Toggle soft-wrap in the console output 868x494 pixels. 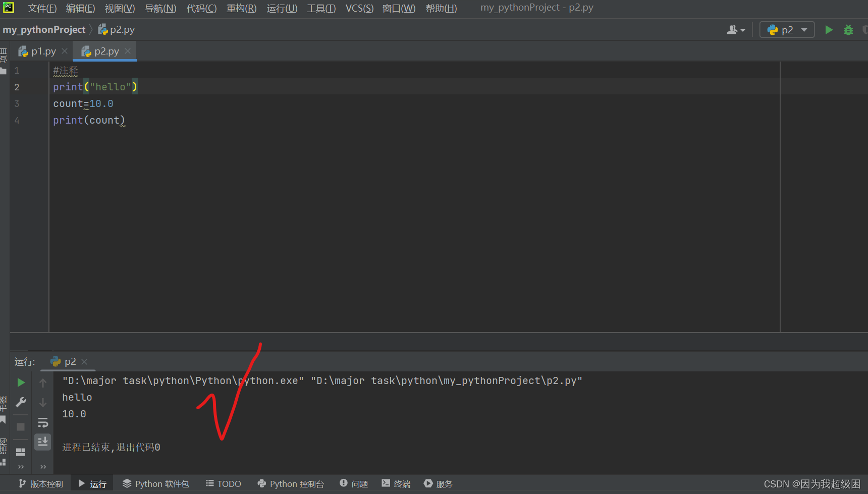point(43,423)
